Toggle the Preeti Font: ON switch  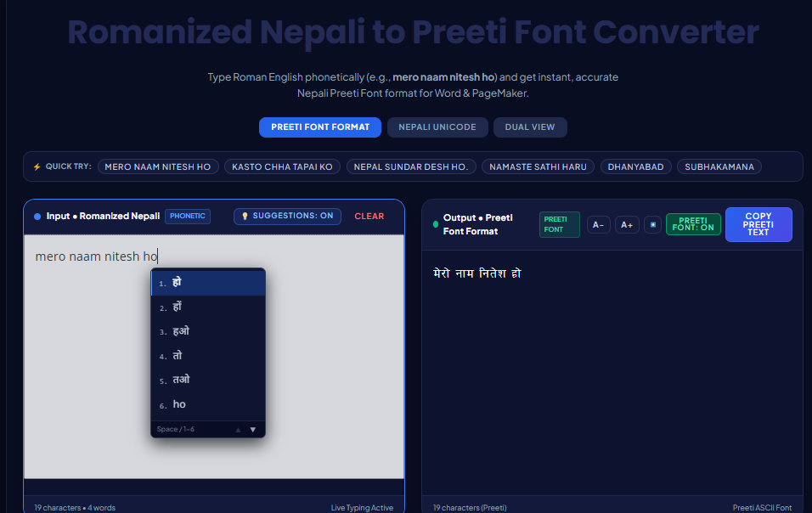pyautogui.click(x=693, y=224)
